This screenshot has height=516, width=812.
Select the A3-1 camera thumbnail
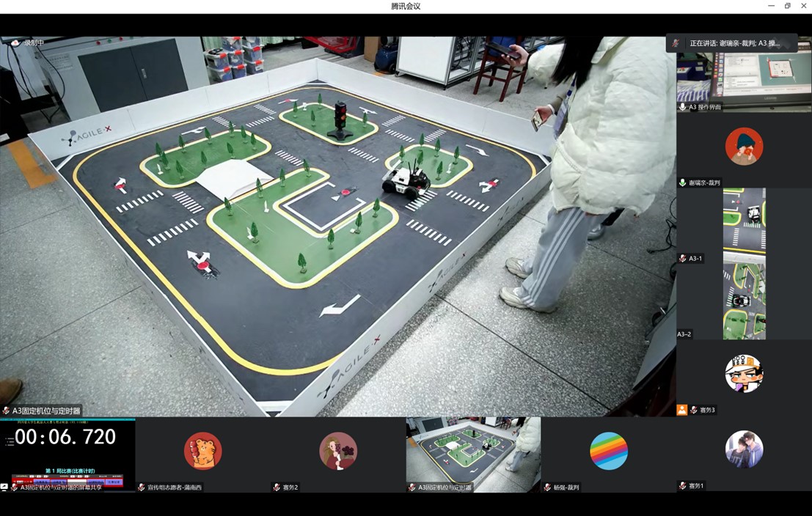(744, 220)
